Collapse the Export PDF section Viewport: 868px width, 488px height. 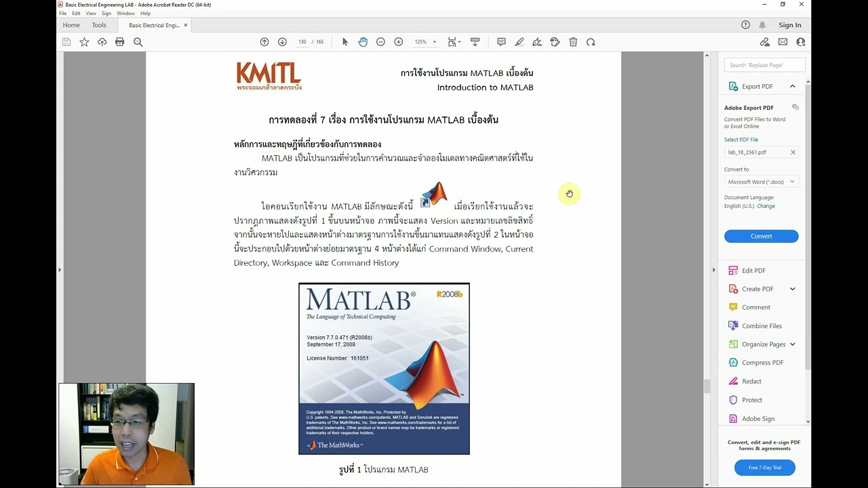(x=792, y=86)
